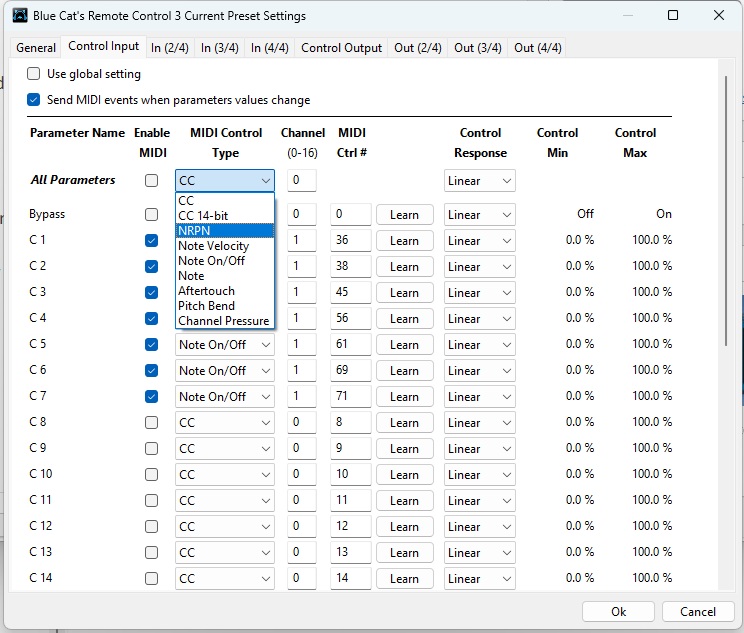
Task: Pick Channel Pressure from the dropdown options
Action: click(224, 321)
